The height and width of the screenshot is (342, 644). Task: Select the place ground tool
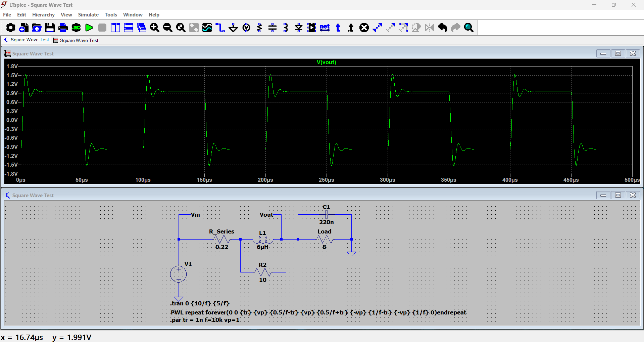(233, 28)
